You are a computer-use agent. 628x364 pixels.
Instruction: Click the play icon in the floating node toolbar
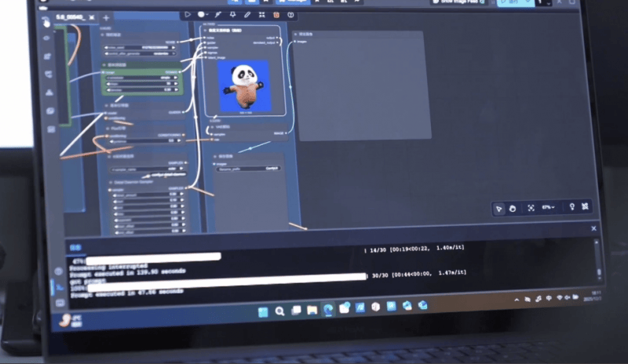[x=188, y=14]
